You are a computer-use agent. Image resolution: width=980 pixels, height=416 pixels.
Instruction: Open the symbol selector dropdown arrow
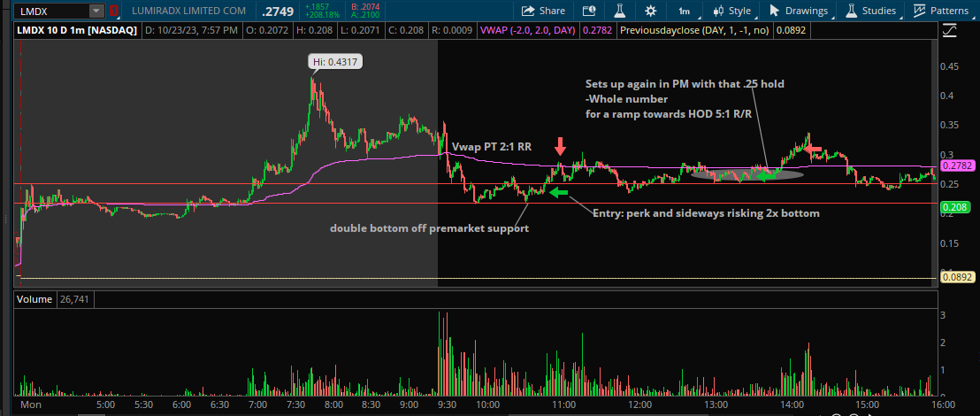tap(96, 11)
